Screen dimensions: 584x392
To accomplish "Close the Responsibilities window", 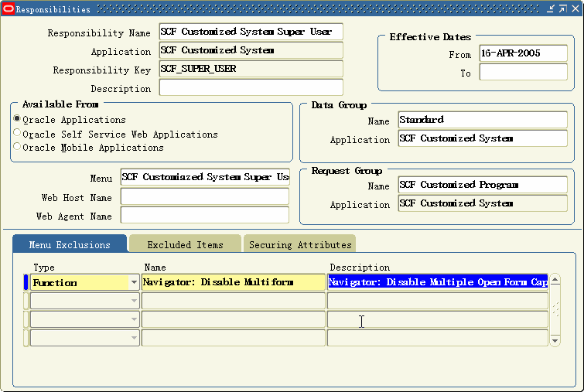I will point(575,9).
